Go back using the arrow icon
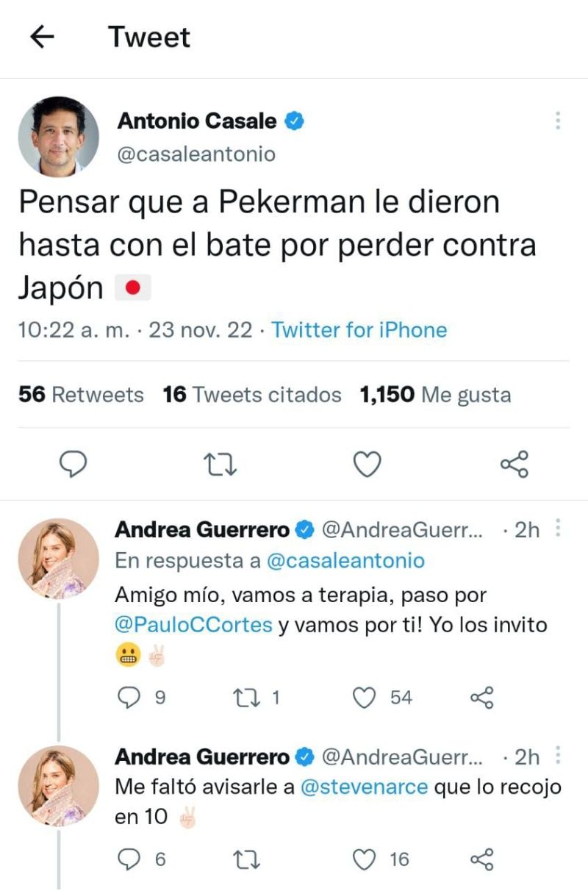The image size is (588, 891). (x=43, y=37)
